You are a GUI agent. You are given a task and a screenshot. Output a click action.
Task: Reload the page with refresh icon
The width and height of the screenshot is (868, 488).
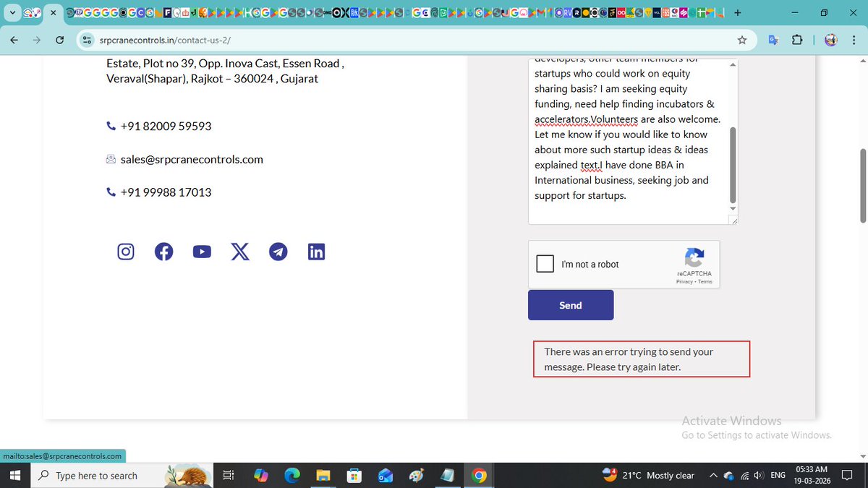coord(60,40)
